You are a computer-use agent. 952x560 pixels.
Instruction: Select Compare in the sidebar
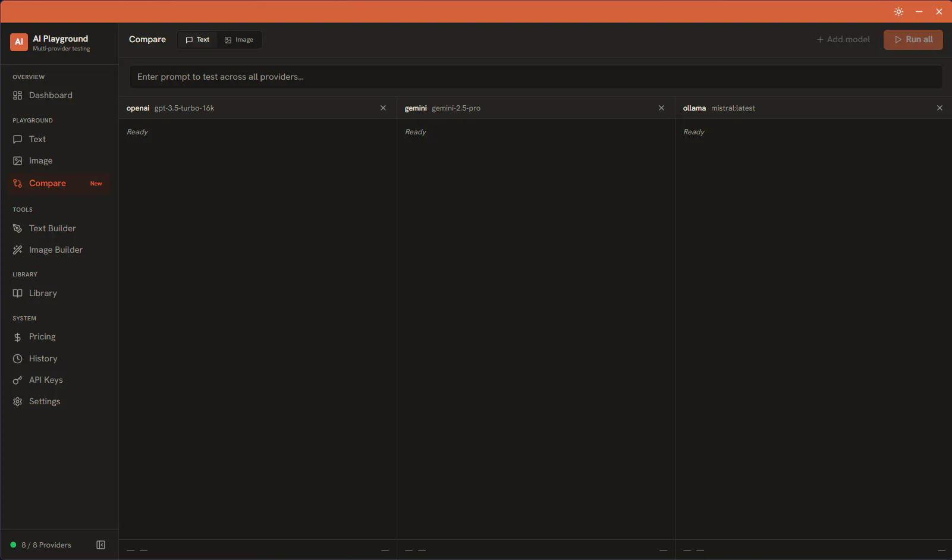tap(59, 183)
